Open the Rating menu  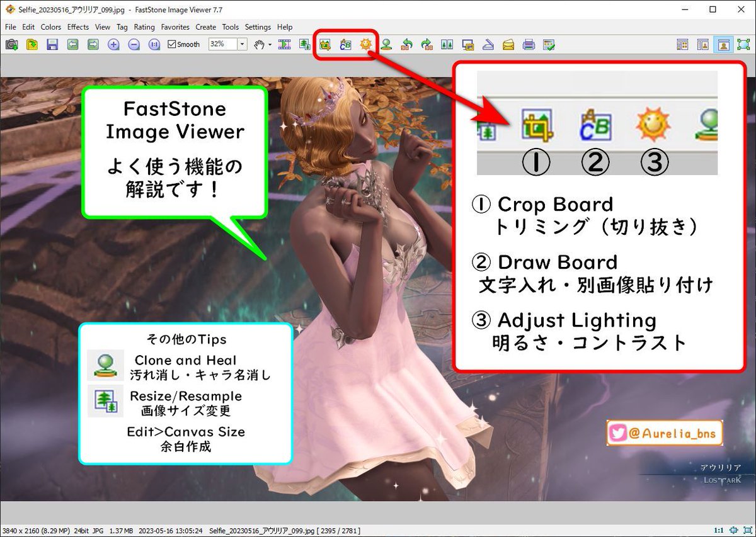pyautogui.click(x=144, y=27)
